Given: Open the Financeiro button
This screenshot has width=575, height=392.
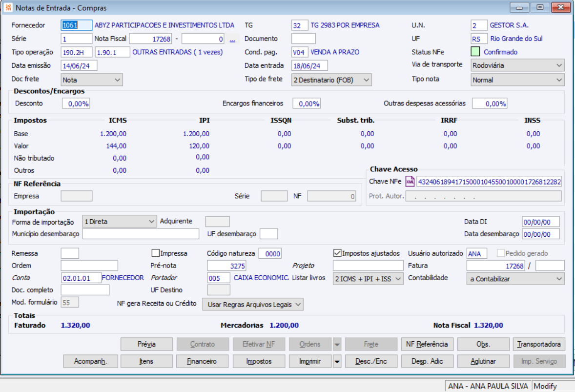Looking at the screenshot, I should tap(203, 362).
